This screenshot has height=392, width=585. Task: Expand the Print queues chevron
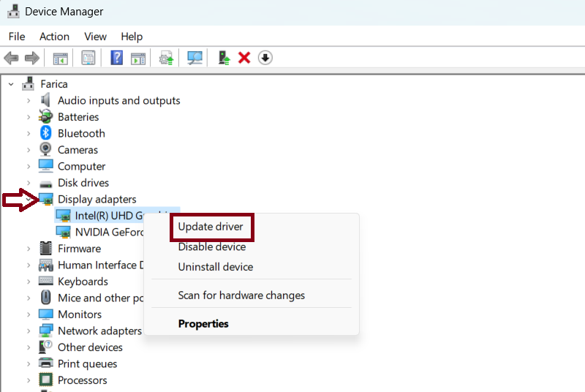coord(29,363)
